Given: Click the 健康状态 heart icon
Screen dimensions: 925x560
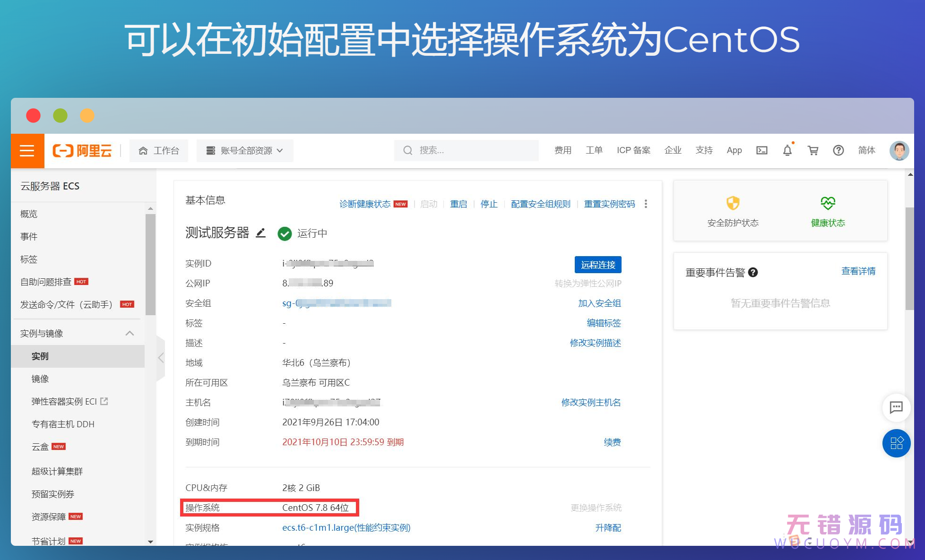Looking at the screenshot, I should 828,203.
